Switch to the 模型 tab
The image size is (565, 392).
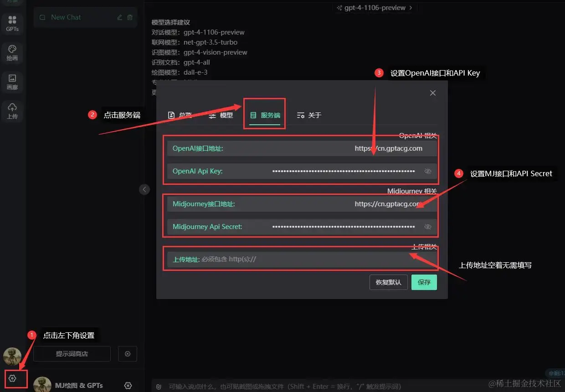click(x=221, y=115)
